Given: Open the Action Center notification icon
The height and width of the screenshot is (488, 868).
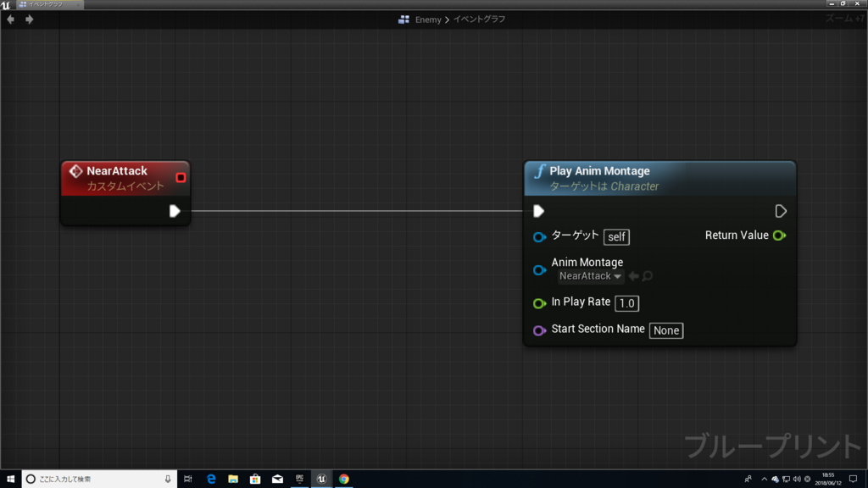Looking at the screenshot, I should tap(853, 480).
